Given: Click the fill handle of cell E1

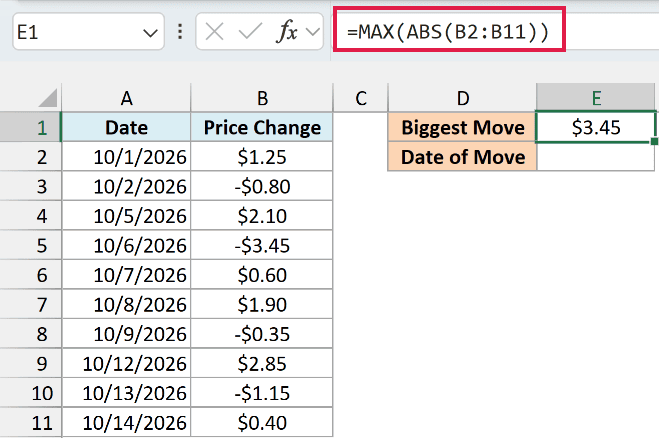Looking at the screenshot, I should coord(654,142).
